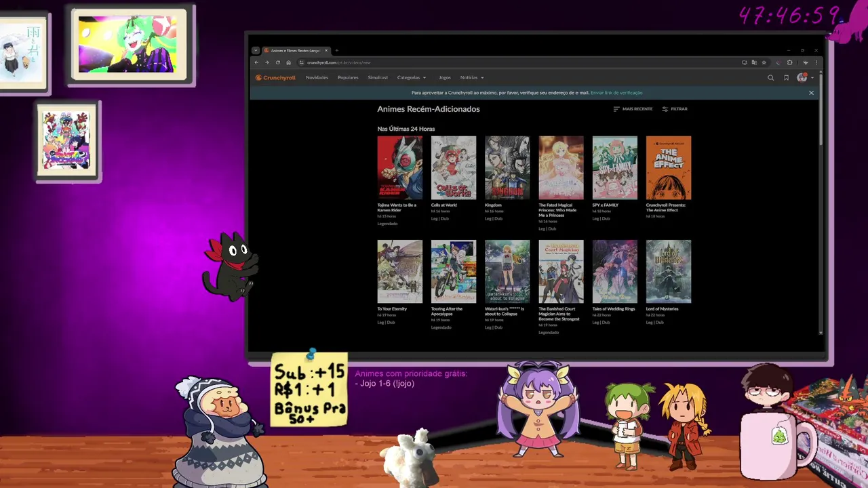Click Touring After the Apocalypse title text

coord(447,312)
